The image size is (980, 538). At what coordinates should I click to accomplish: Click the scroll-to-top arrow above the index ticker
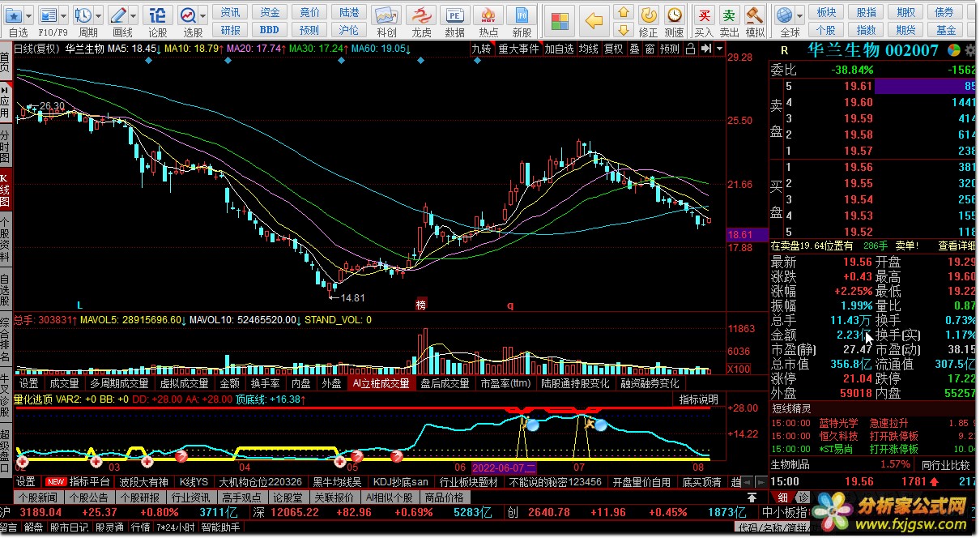click(x=752, y=497)
